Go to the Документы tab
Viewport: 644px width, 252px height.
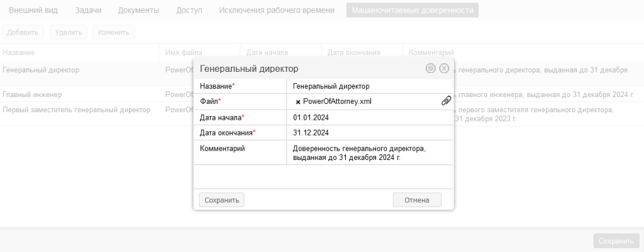click(x=138, y=11)
